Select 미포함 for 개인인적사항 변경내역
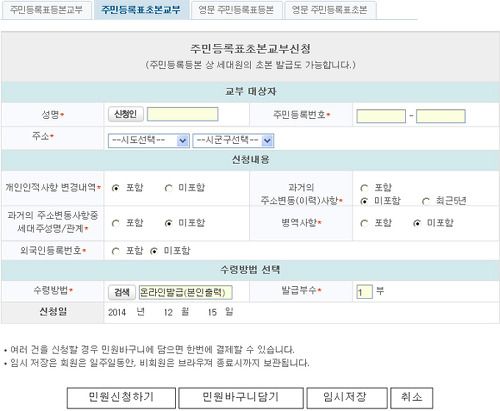This screenshot has width=500, height=411. tap(169, 188)
